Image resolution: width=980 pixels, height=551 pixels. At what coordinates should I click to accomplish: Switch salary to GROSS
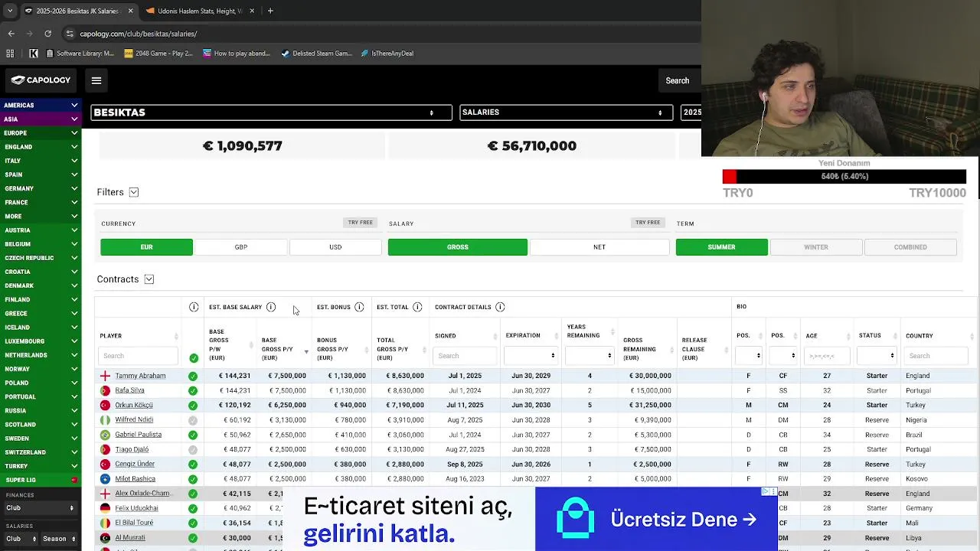pos(458,247)
